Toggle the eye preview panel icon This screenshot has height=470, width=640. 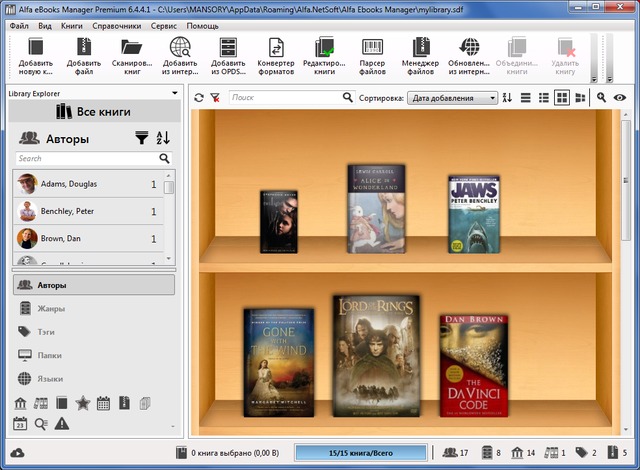(x=620, y=98)
